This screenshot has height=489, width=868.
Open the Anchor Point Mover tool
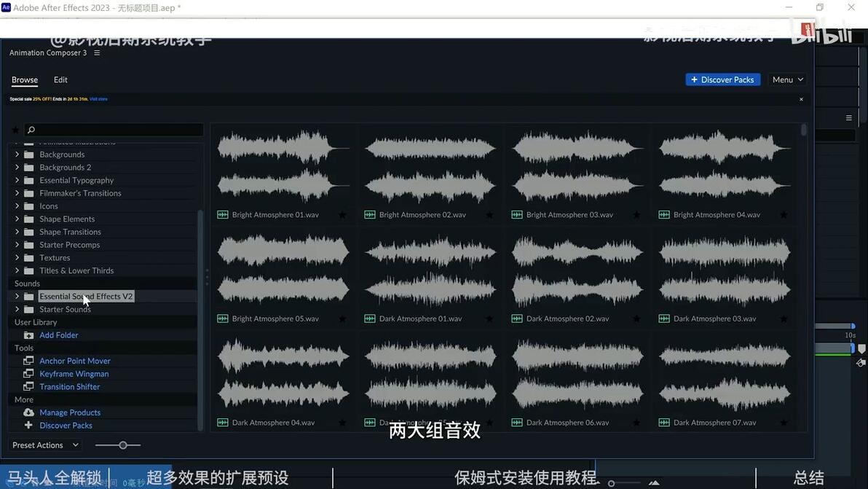coord(75,361)
